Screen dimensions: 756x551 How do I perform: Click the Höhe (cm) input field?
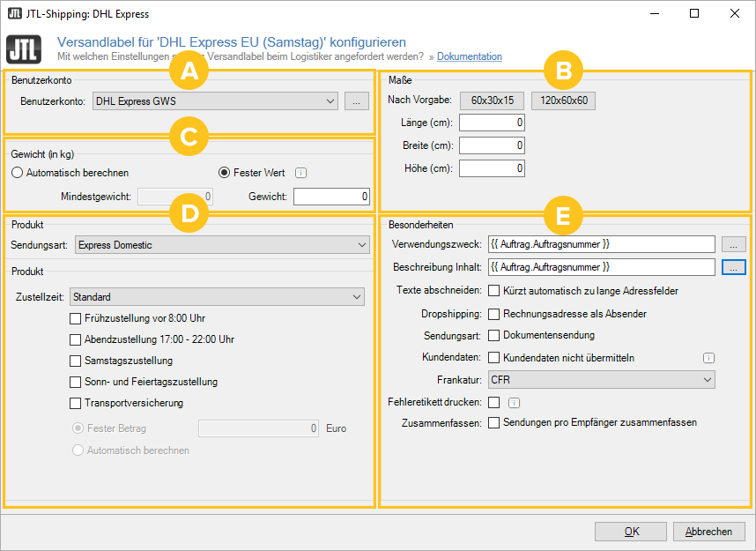coord(492,169)
